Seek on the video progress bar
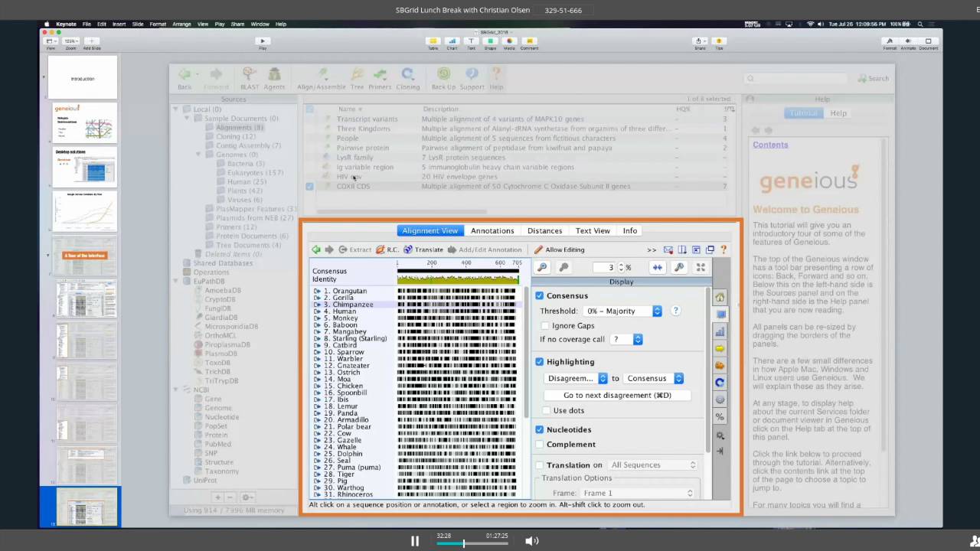The image size is (980, 551). coord(472,543)
